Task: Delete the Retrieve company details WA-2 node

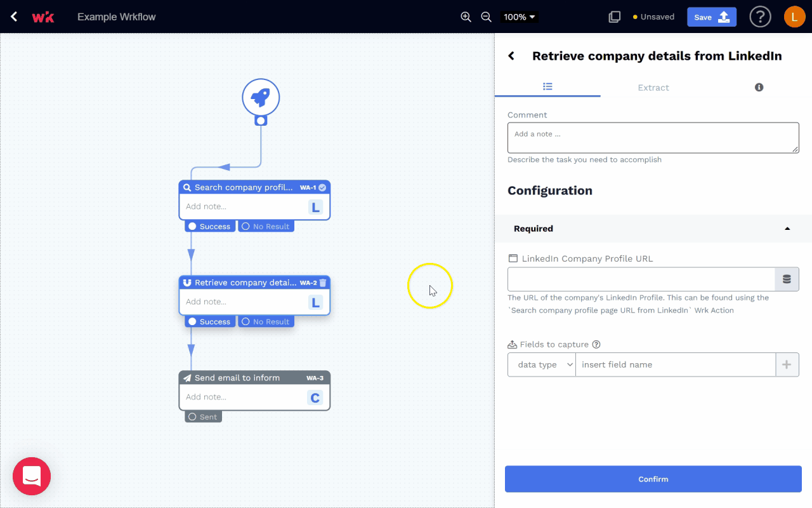Action: (x=323, y=283)
